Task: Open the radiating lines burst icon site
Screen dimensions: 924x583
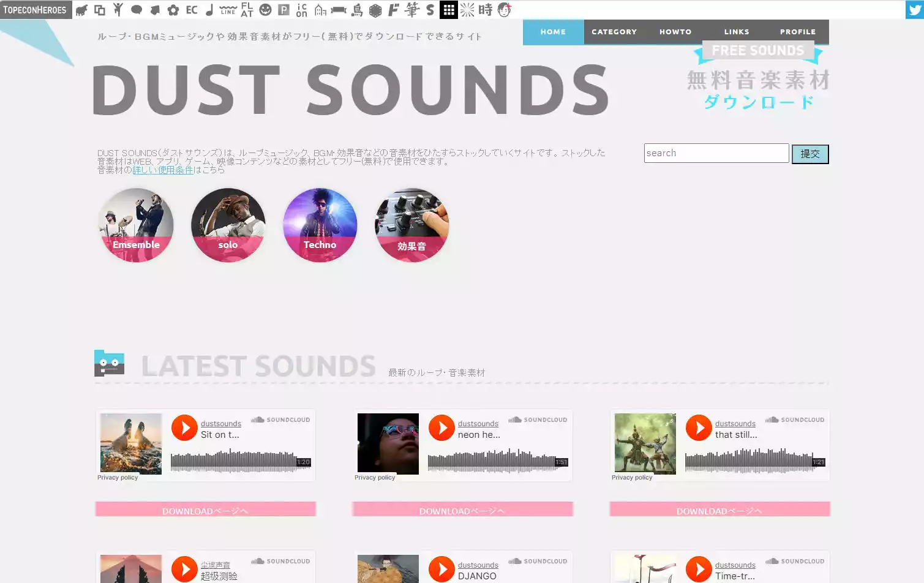Action: click(467, 10)
